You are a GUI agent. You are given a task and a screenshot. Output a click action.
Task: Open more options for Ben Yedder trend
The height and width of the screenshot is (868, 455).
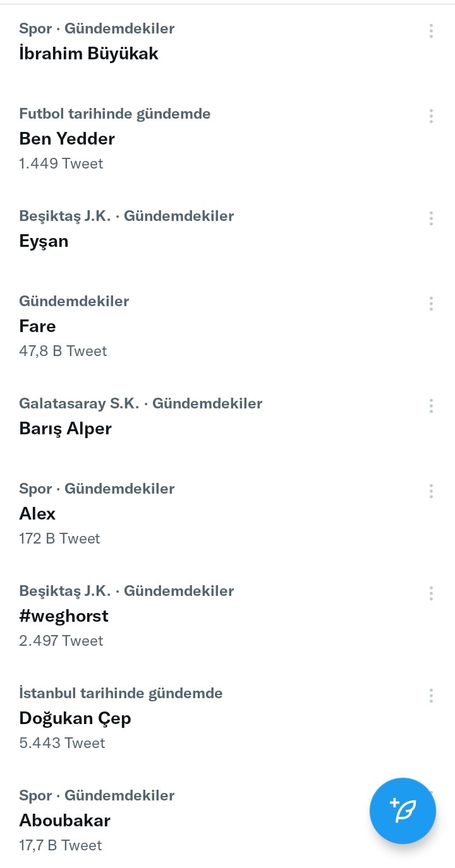click(x=431, y=116)
